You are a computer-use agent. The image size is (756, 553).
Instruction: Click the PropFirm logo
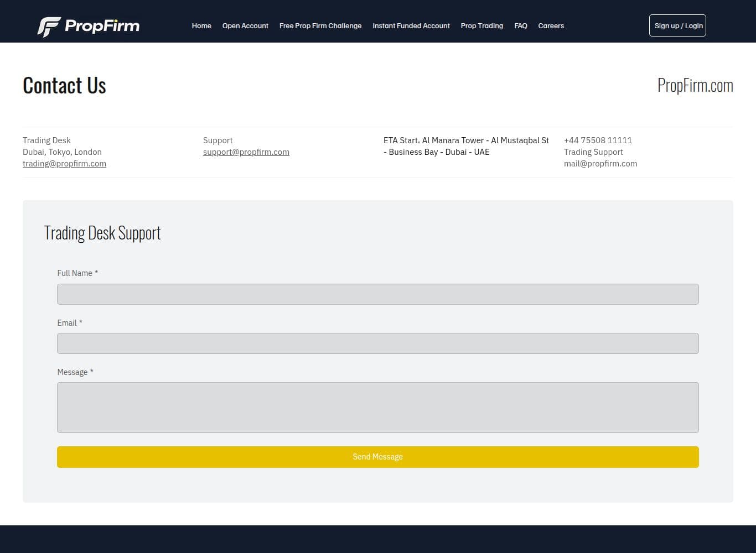(89, 26)
